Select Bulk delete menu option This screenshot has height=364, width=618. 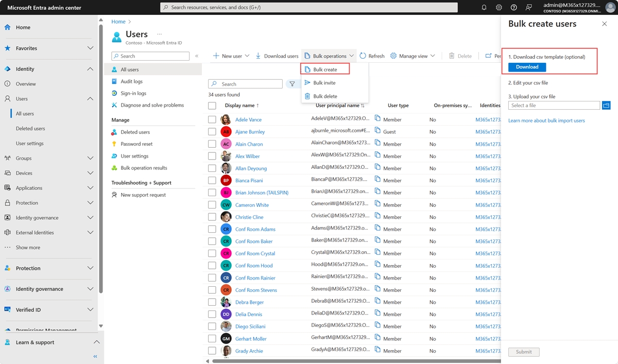(325, 96)
